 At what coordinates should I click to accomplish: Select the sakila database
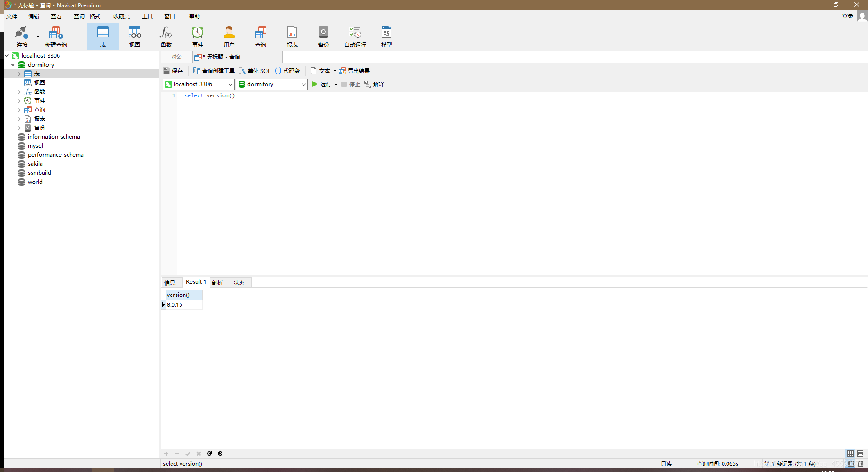[35, 163]
